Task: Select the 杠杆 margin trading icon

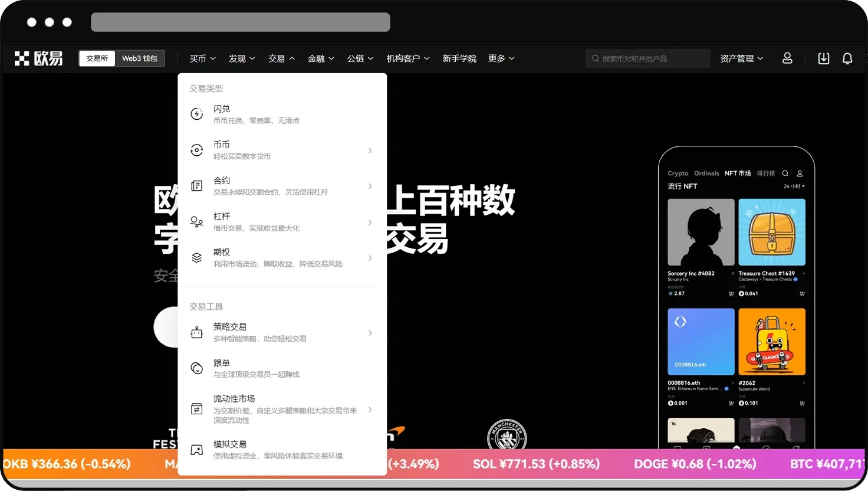Action: click(196, 222)
